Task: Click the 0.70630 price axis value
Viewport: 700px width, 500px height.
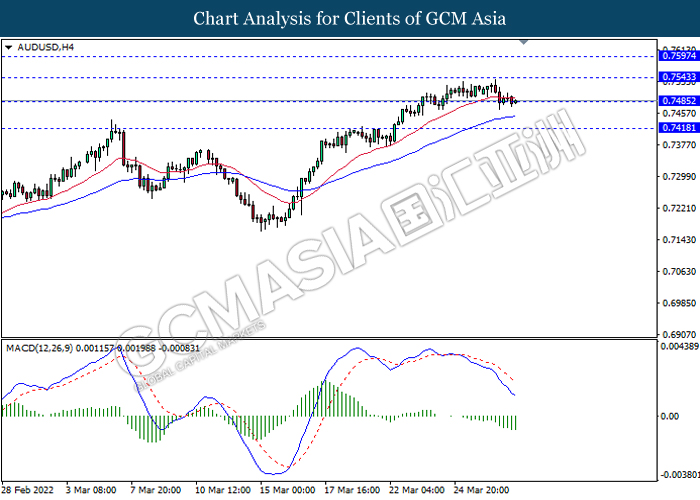Action: [x=679, y=271]
